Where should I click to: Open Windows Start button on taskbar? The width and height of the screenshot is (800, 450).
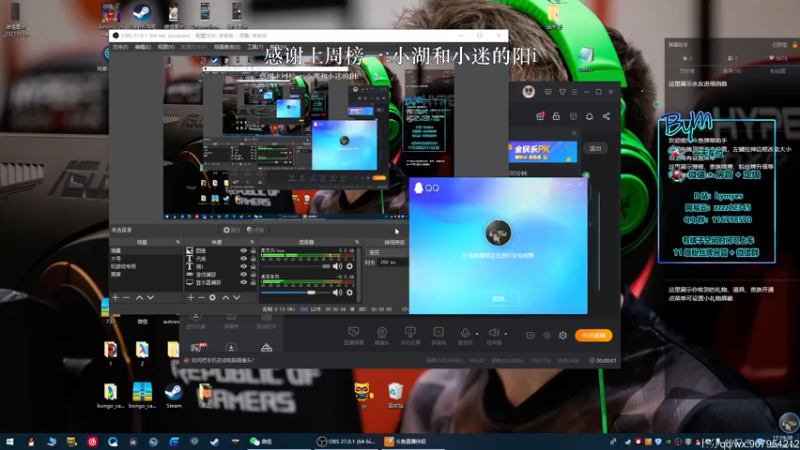[10, 442]
